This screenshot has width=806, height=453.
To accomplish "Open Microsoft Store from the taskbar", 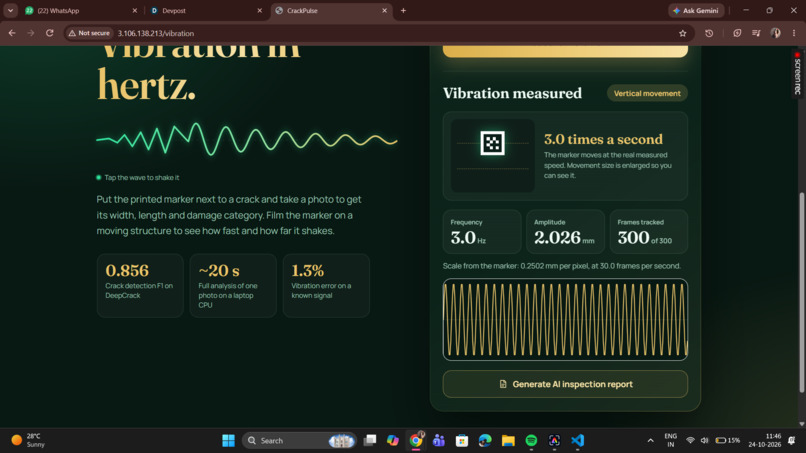I will (462, 441).
